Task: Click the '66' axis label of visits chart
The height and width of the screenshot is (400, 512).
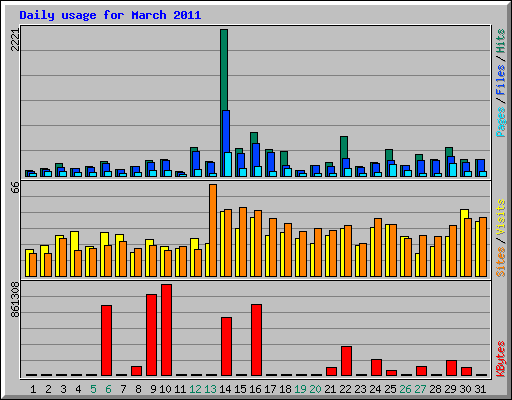Action: [16, 188]
